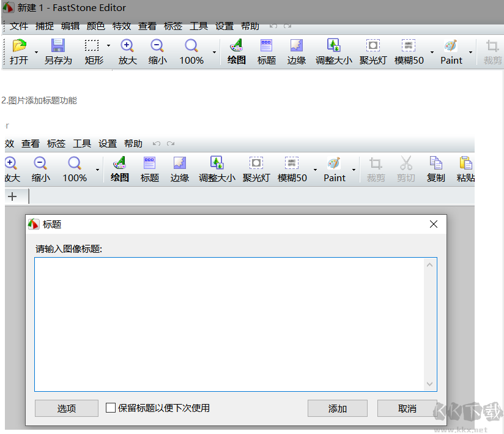Open the 捕捉 (Capture) menu
This screenshot has height=434, width=504.
(x=45, y=26)
